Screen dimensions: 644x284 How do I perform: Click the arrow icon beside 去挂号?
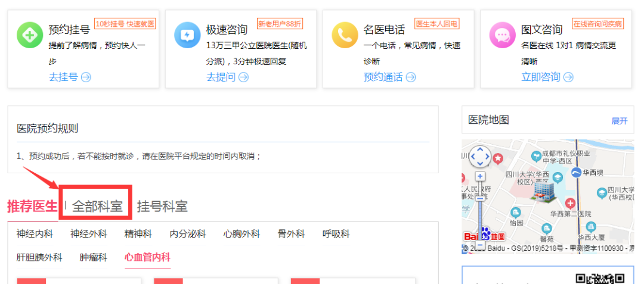coord(86,77)
